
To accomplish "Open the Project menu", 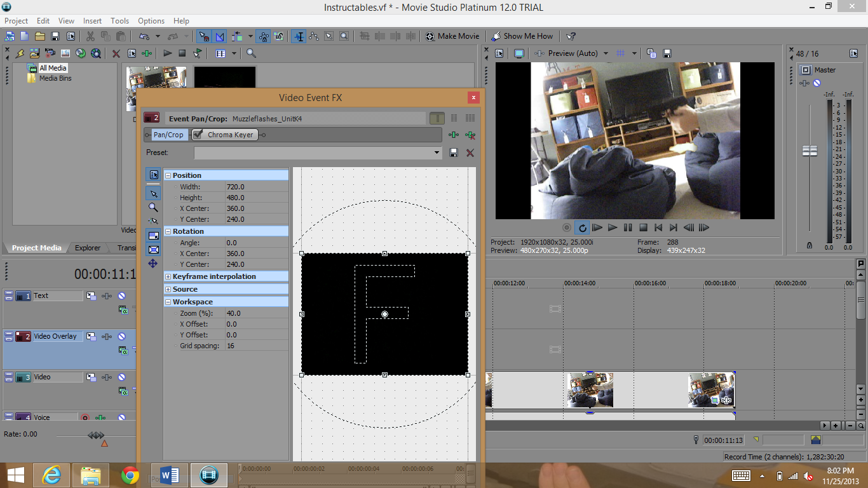I will [x=17, y=21].
